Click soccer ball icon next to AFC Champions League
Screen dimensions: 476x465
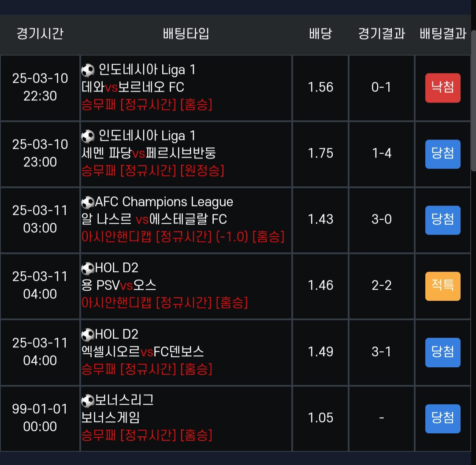(x=88, y=203)
